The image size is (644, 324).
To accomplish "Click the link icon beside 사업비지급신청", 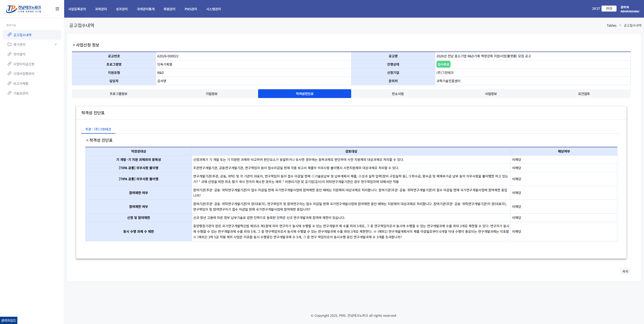I will pyautogui.click(x=10, y=64).
